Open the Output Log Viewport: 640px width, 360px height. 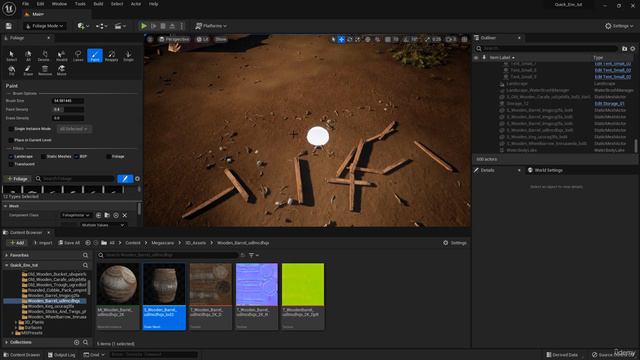(x=62, y=355)
